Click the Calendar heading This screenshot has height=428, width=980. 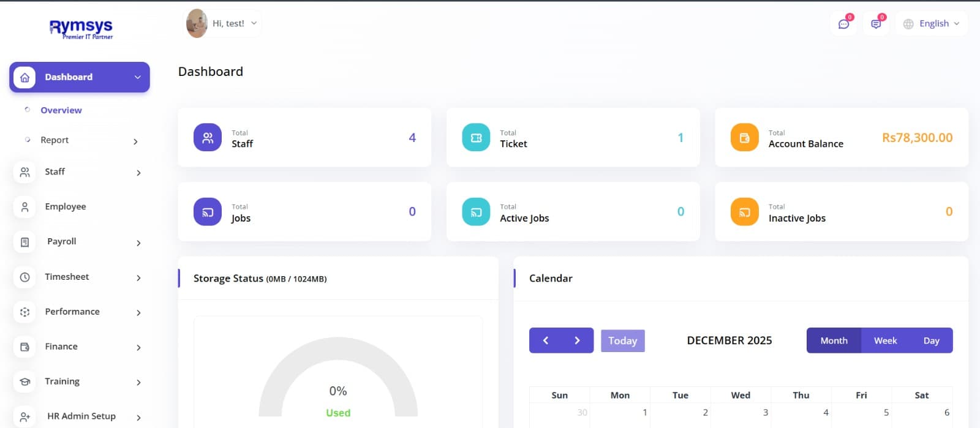tap(551, 278)
